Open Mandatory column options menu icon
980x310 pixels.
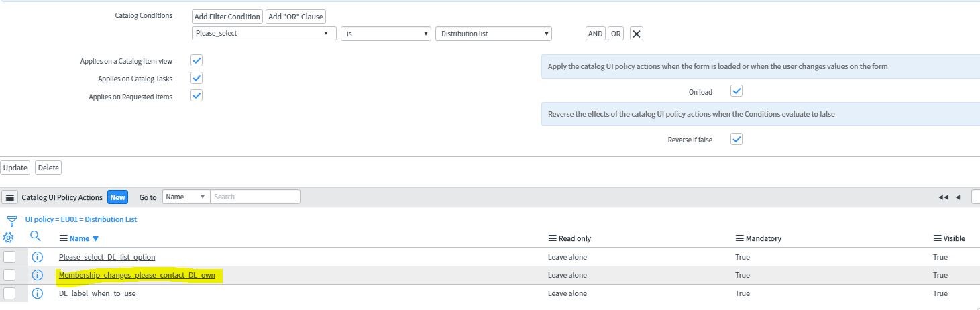(x=740, y=238)
